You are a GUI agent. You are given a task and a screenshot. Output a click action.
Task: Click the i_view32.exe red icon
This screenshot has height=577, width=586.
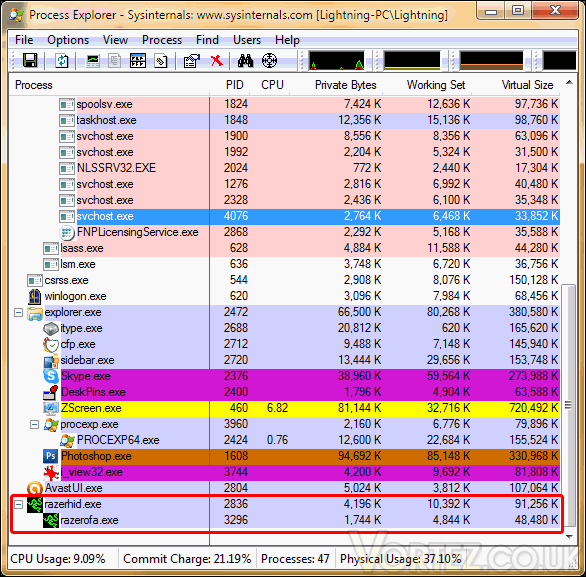(x=51, y=472)
